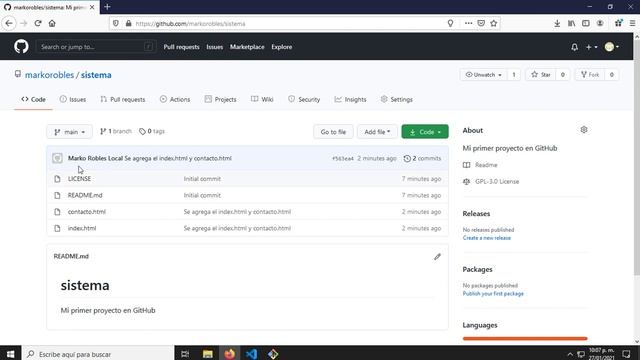Open Visual Studio Code from the taskbar
640x360 pixels.
click(x=251, y=353)
